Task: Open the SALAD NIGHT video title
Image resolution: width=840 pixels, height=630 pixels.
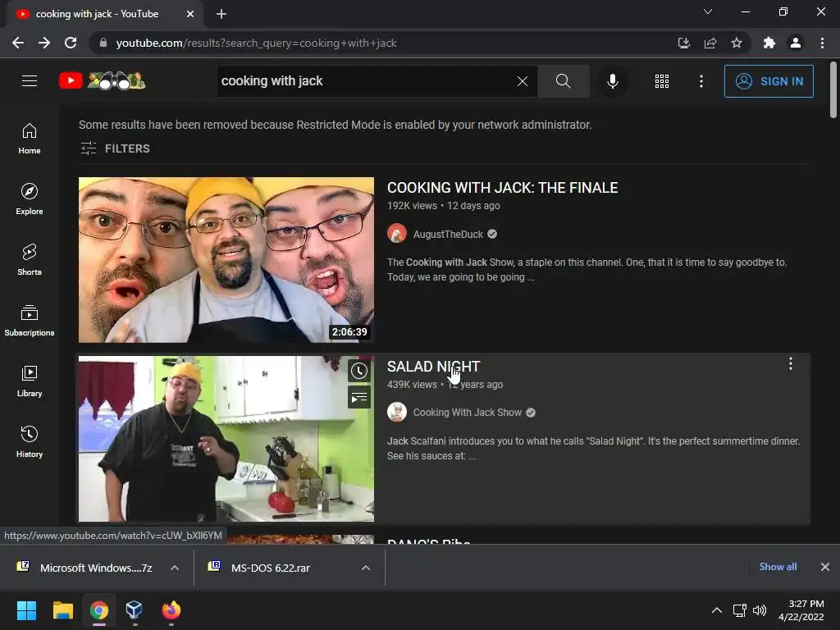Action: (433, 367)
